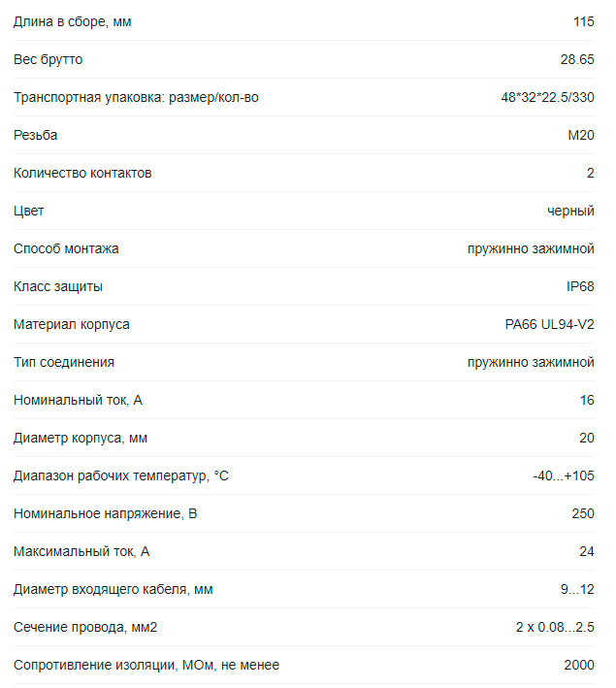This screenshot has height=688, width=616.
Task: Click the 'Номинальное напряжение, В' label
Action: click(106, 514)
